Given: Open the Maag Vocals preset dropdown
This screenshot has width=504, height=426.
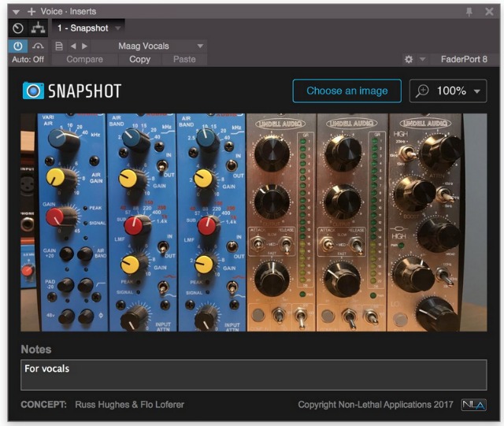Looking at the screenshot, I should tap(149, 46).
